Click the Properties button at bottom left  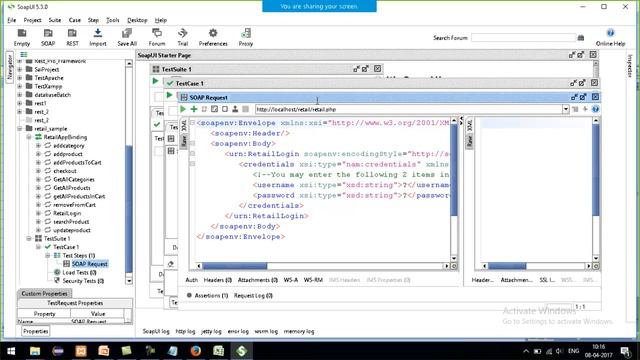point(36,331)
